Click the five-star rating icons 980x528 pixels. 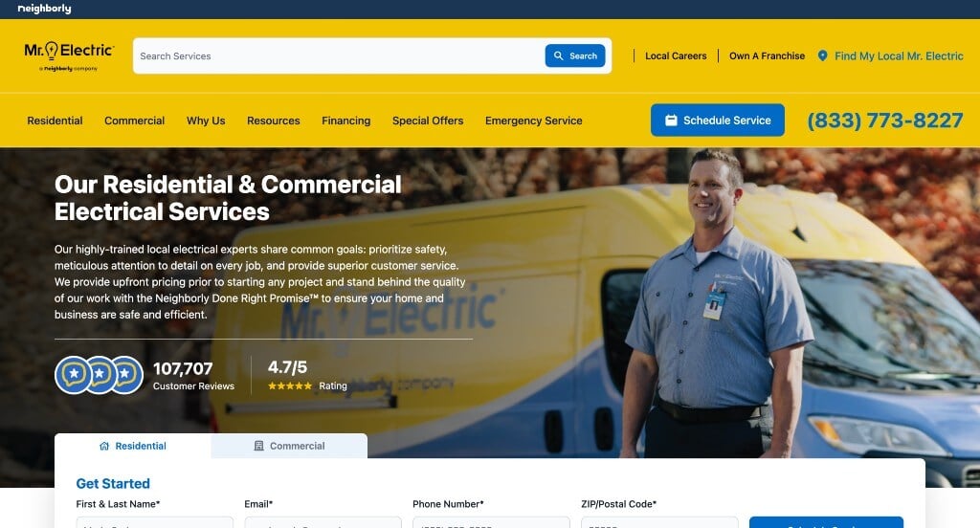pos(290,385)
